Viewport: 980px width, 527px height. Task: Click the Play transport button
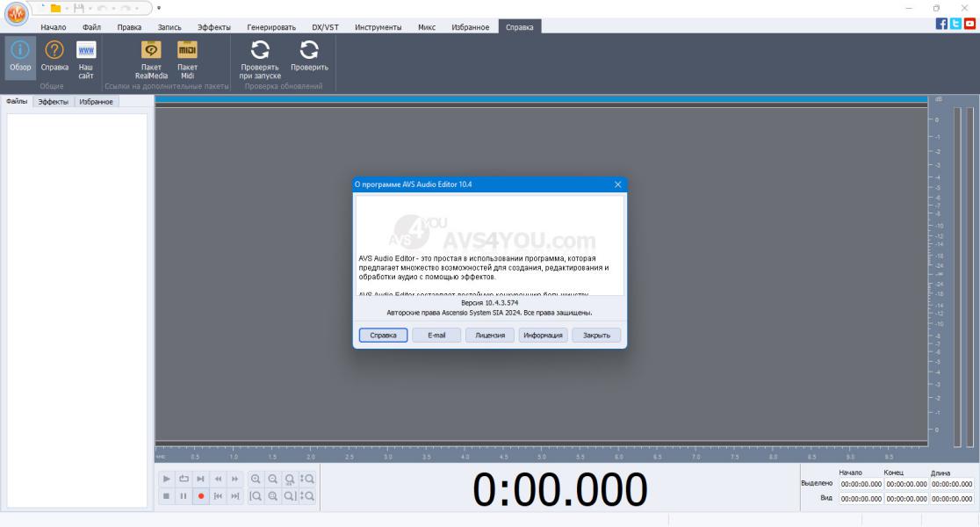click(x=166, y=479)
